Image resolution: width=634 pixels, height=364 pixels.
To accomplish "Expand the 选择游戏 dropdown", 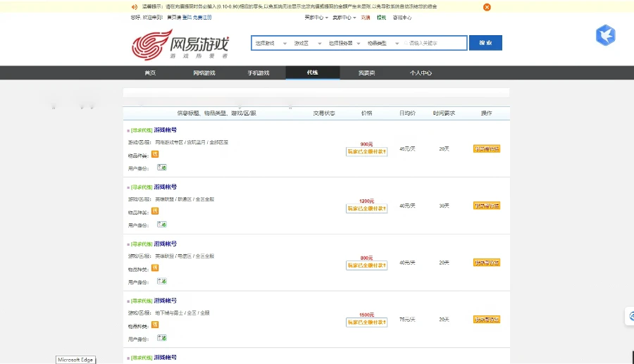I will [271, 43].
